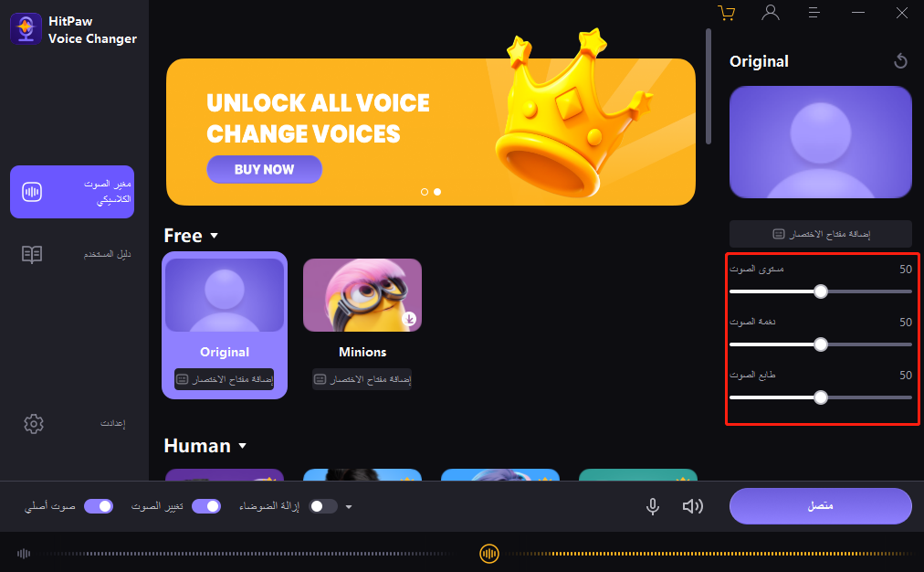This screenshot has width=924, height=572.
Task: Click the large purple connect button
Action: [x=820, y=506]
